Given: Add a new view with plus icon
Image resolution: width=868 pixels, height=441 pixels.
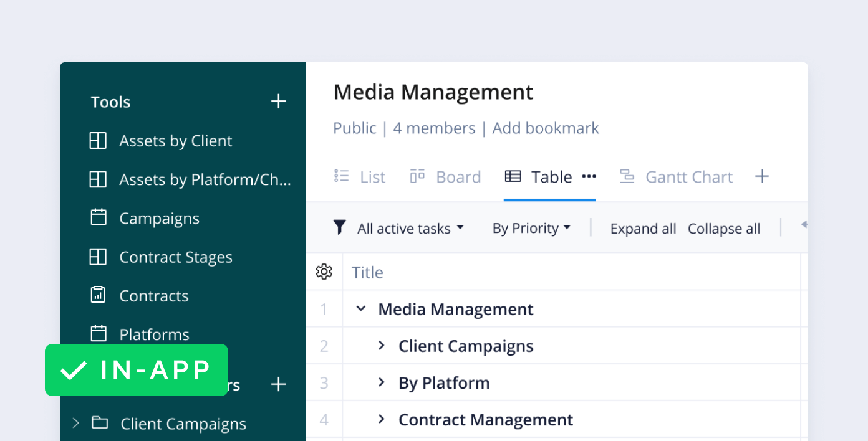Looking at the screenshot, I should click(x=761, y=177).
